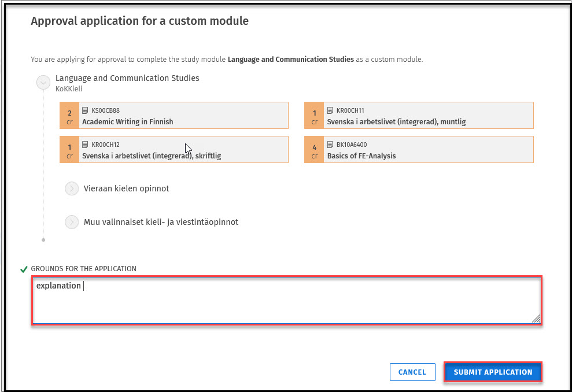The height and width of the screenshot is (392, 572).
Task: Click the document icon beside KS00CB88
Action: coord(86,110)
